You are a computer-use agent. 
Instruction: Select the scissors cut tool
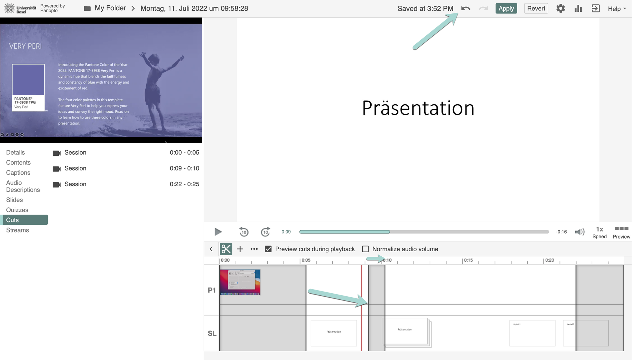(226, 249)
